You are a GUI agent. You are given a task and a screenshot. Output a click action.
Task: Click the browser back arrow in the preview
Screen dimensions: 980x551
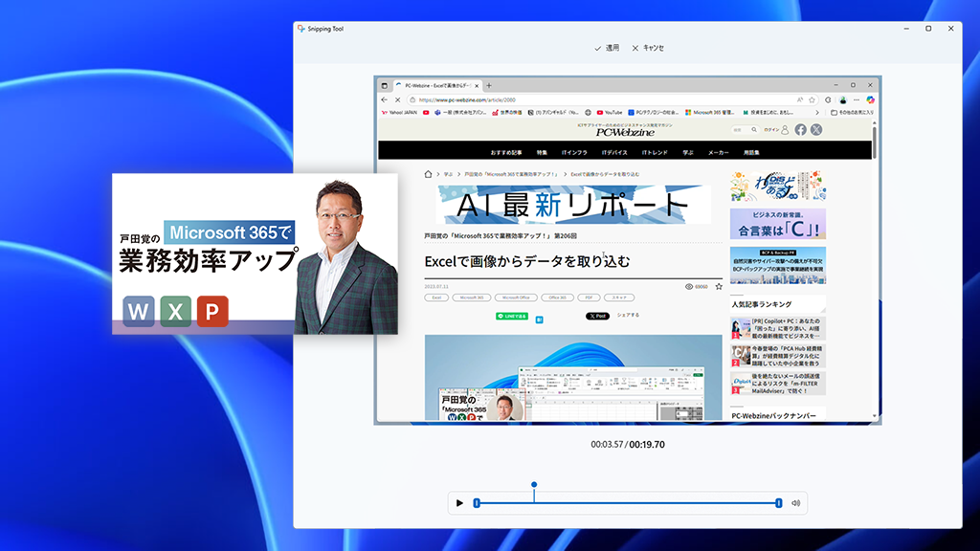coord(385,99)
